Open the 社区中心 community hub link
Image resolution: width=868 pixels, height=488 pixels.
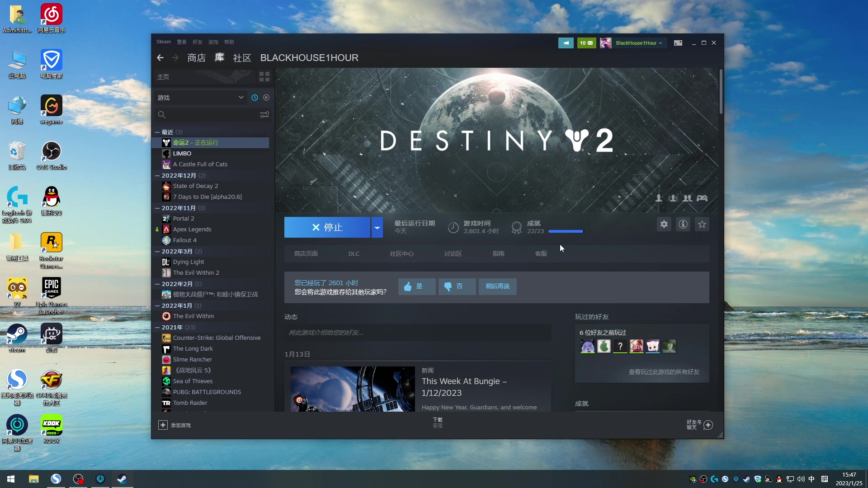pyautogui.click(x=402, y=254)
